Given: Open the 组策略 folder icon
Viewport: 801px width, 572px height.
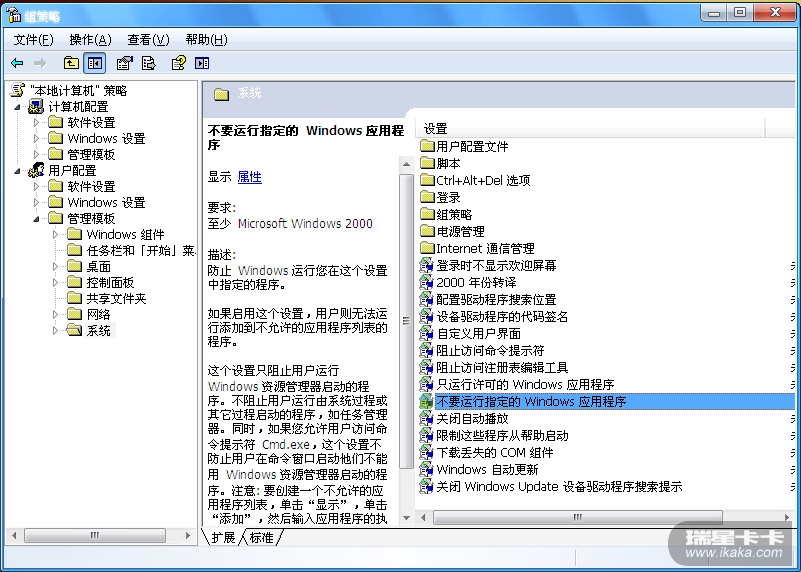Looking at the screenshot, I should 427,214.
